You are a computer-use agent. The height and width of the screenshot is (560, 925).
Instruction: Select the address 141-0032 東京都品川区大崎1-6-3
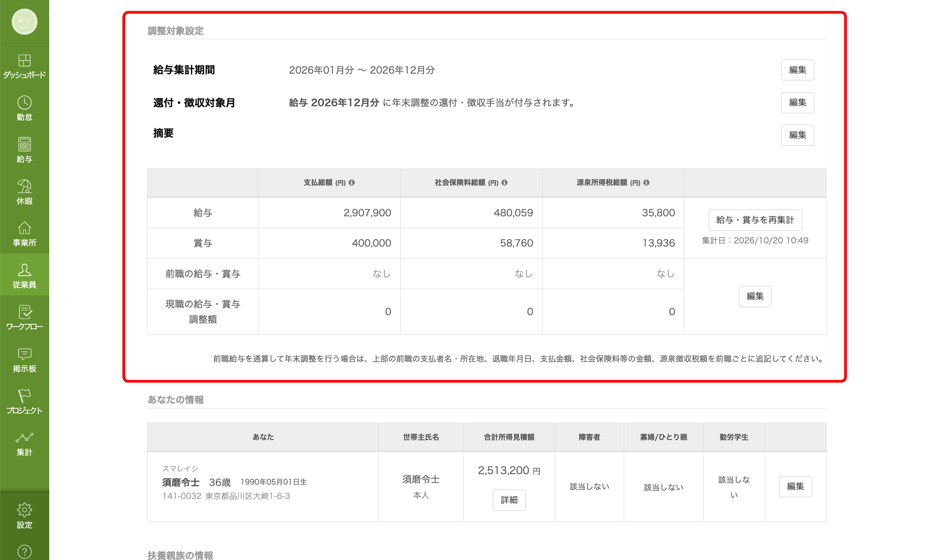pos(226,496)
